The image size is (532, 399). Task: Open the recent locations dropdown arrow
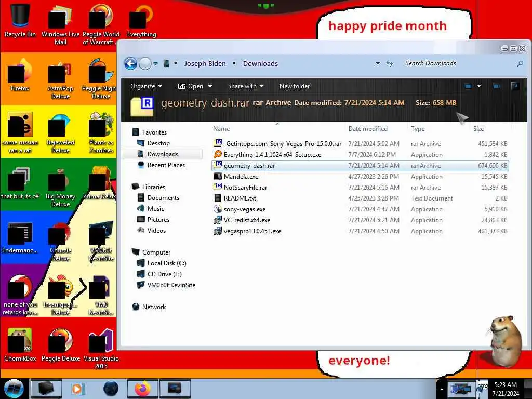(155, 64)
